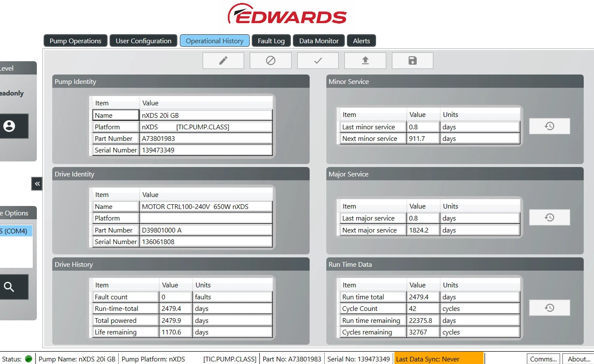
Task: Select the (COM4) entry in the list
Action: [16, 231]
